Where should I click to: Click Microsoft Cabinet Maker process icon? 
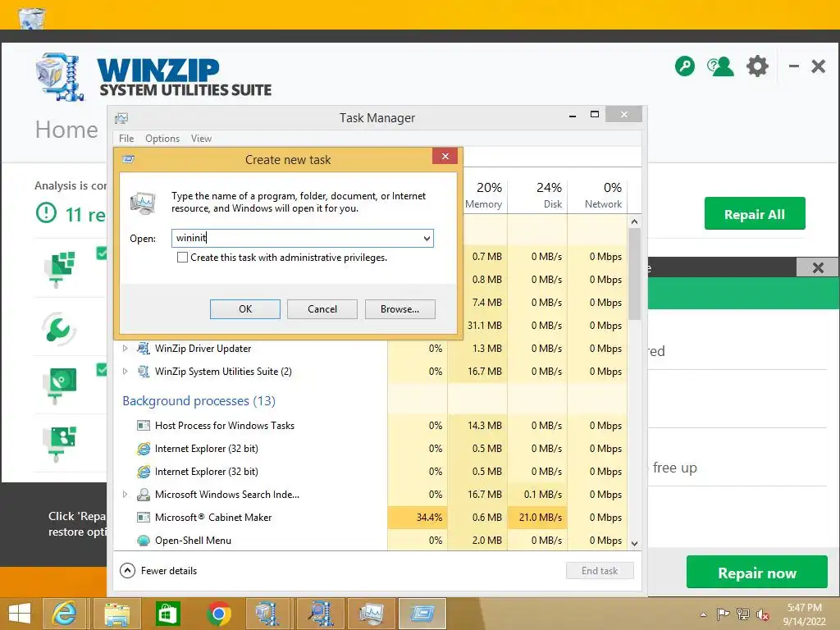click(x=143, y=518)
